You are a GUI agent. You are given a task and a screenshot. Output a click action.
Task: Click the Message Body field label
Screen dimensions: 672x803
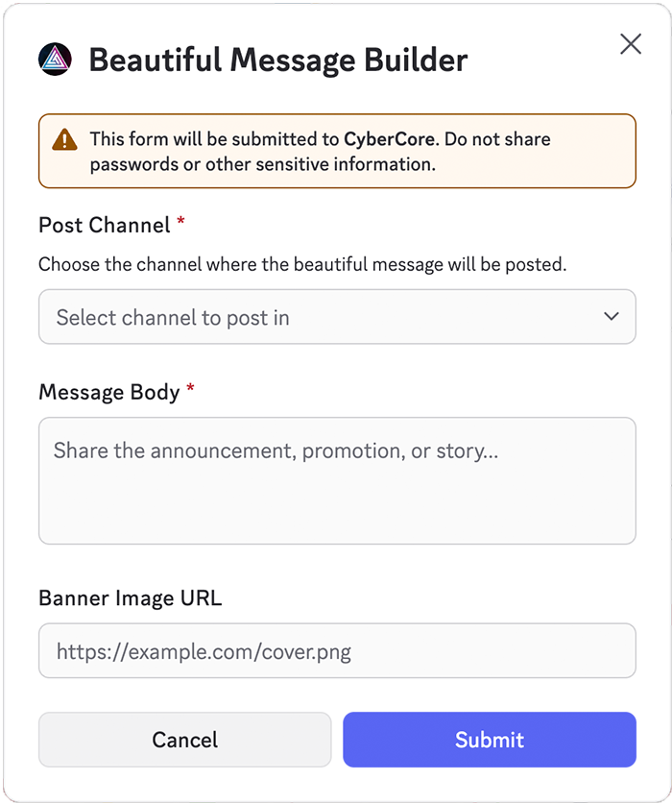coord(109,392)
